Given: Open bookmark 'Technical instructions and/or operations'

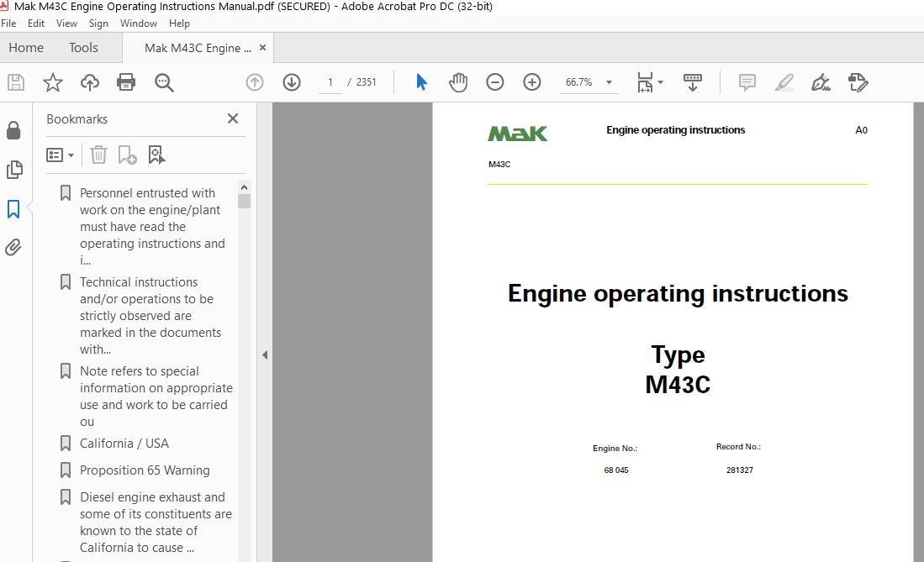Looking at the screenshot, I should 150,315.
